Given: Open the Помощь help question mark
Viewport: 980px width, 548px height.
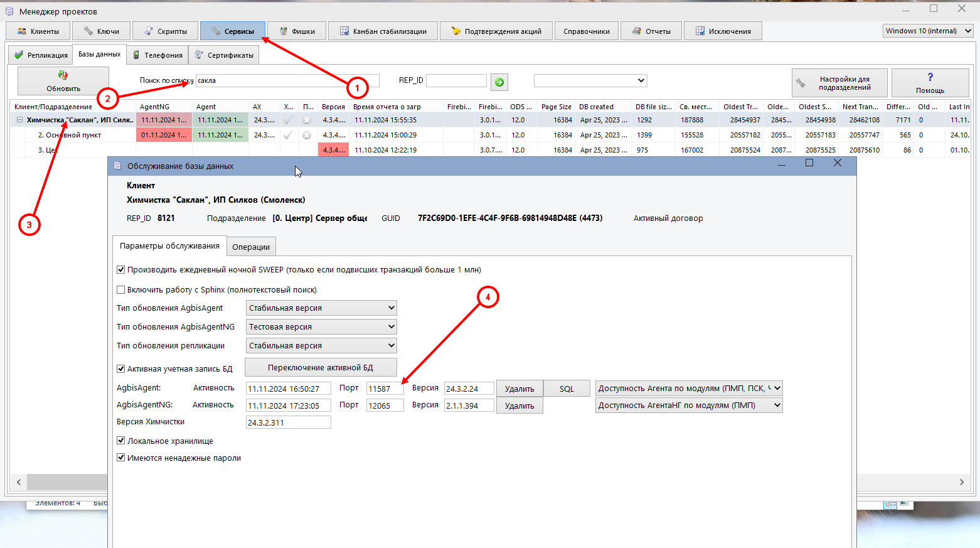Looking at the screenshot, I should 930,82.
